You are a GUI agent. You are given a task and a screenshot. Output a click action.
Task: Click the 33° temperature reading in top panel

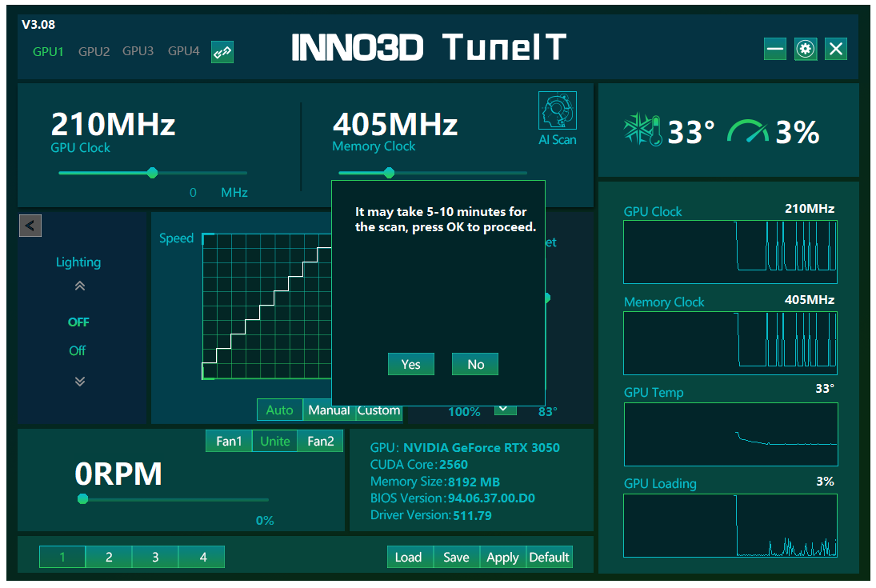coord(691,133)
